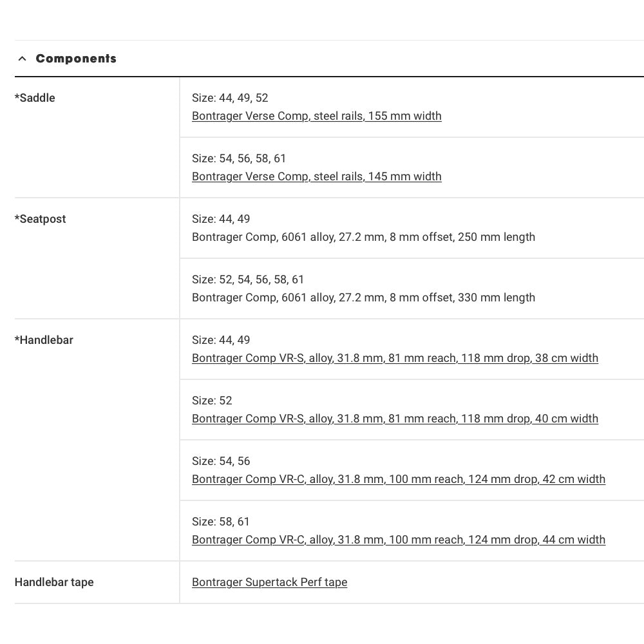This screenshot has height=644, width=644.
Task: Click the saddle's 'Size: 44, 49, 52' text
Action: pyautogui.click(x=230, y=98)
